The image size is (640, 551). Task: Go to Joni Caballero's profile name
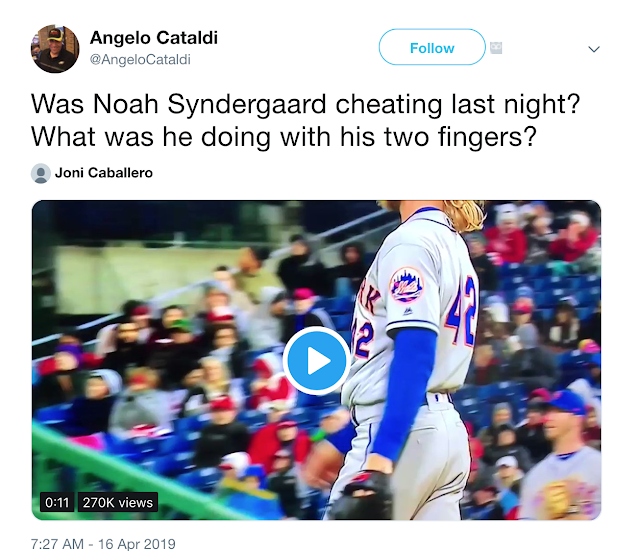pos(104,173)
